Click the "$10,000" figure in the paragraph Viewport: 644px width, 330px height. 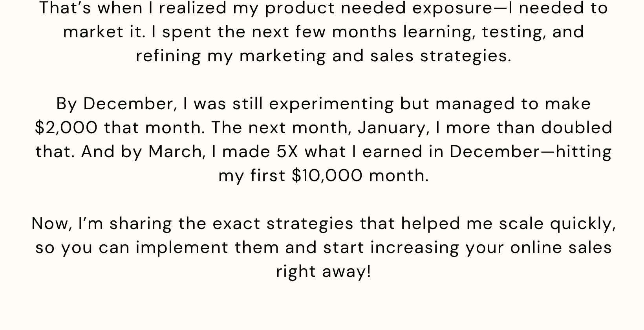327,176
